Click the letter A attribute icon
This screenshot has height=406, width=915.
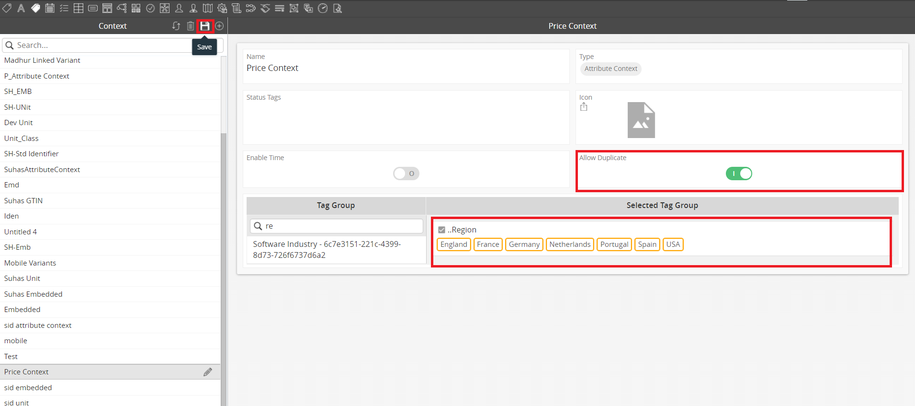21,8
